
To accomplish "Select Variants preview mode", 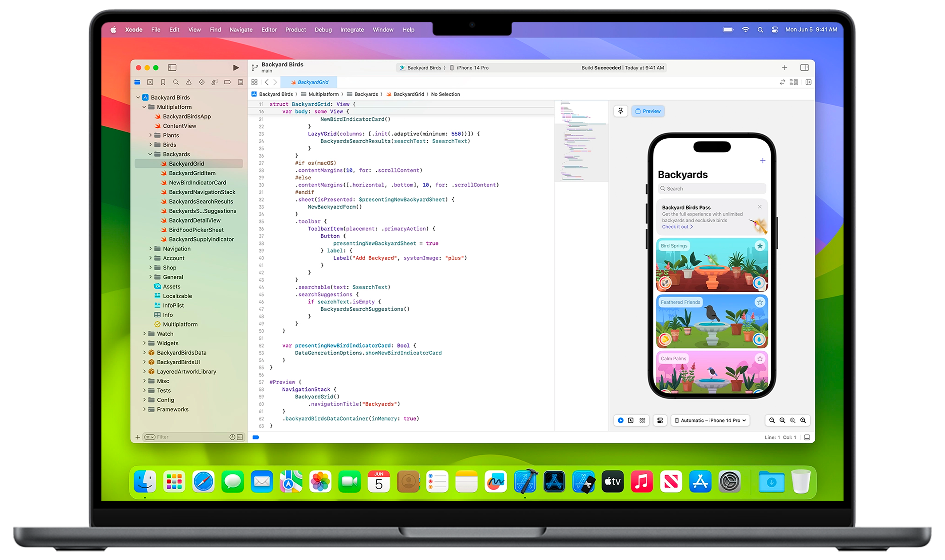I will (642, 420).
